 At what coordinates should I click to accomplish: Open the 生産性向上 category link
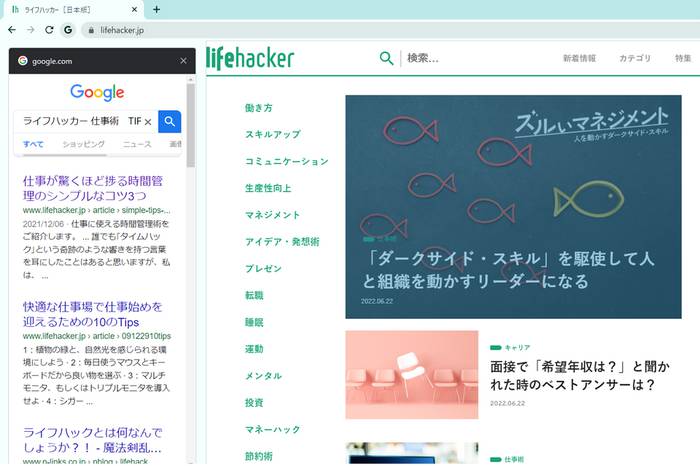(x=268, y=188)
